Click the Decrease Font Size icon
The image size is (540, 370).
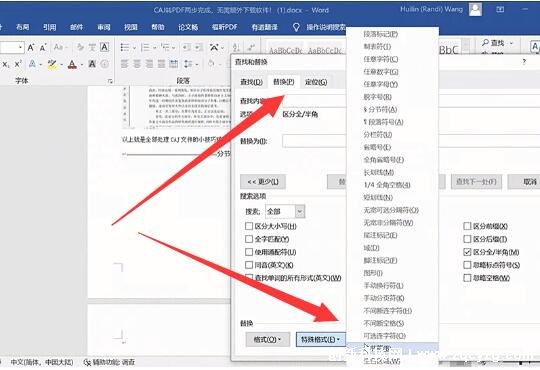(x=43, y=48)
